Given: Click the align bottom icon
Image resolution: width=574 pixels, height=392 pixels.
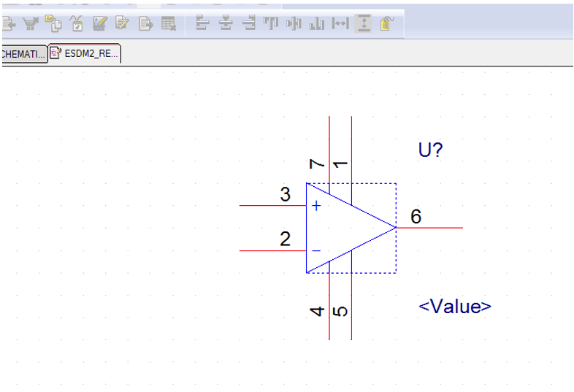Looking at the screenshot, I should pyautogui.click(x=317, y=24).
